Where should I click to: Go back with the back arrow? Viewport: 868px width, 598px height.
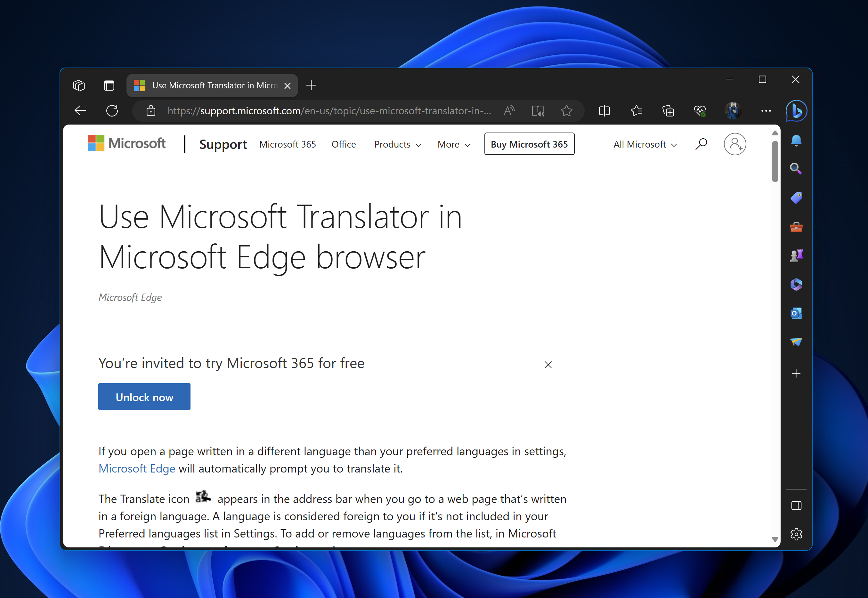(x=80, y=110)
